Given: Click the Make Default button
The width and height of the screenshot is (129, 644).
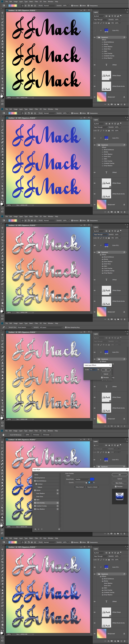Looking at the screenshot, I should [x=80, y=487].
